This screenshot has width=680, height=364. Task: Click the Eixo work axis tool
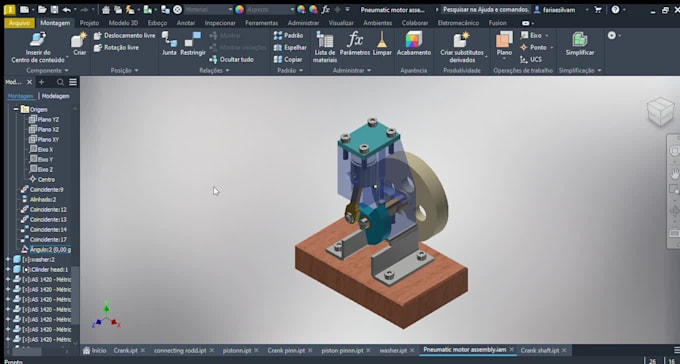(531, 36)
